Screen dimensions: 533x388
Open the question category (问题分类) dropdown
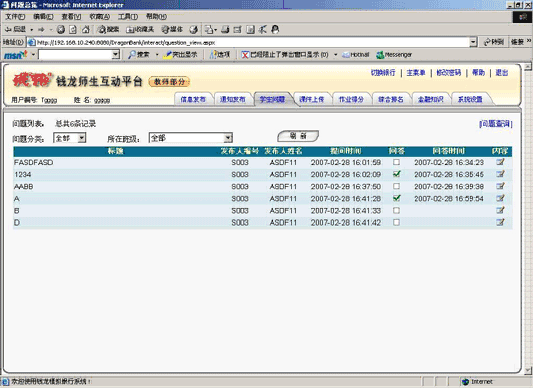70,138
